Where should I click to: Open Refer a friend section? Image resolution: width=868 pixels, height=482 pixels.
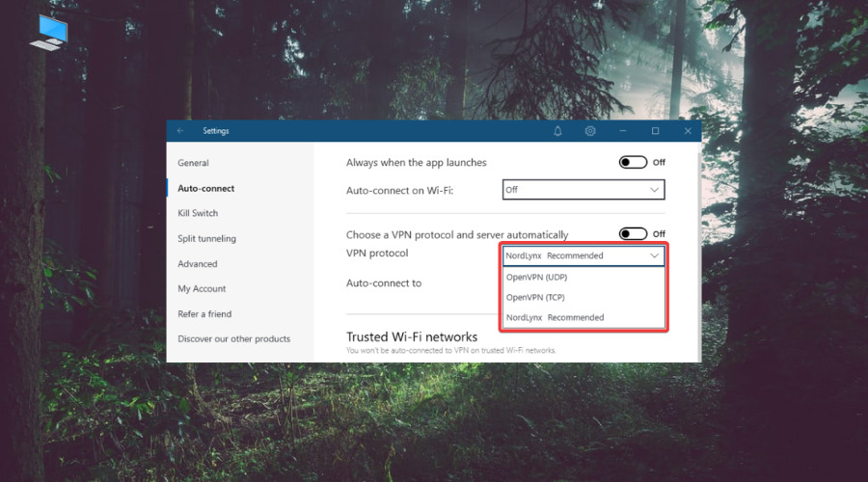[x=204, y=313]
